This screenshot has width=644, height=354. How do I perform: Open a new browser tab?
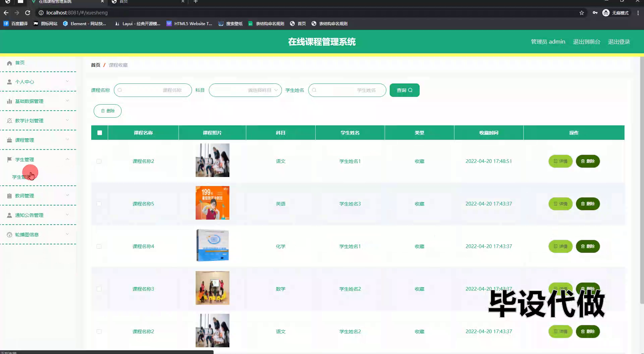click(x=196, y=2)
